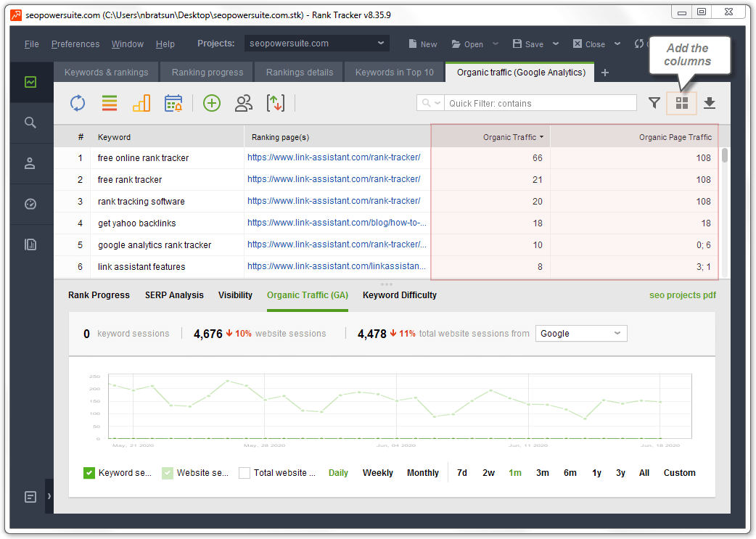This screenshot has height=539, width=756.
Task: Click the rank up/down arrows bracket icon
Action: click(x=275, y=103)
